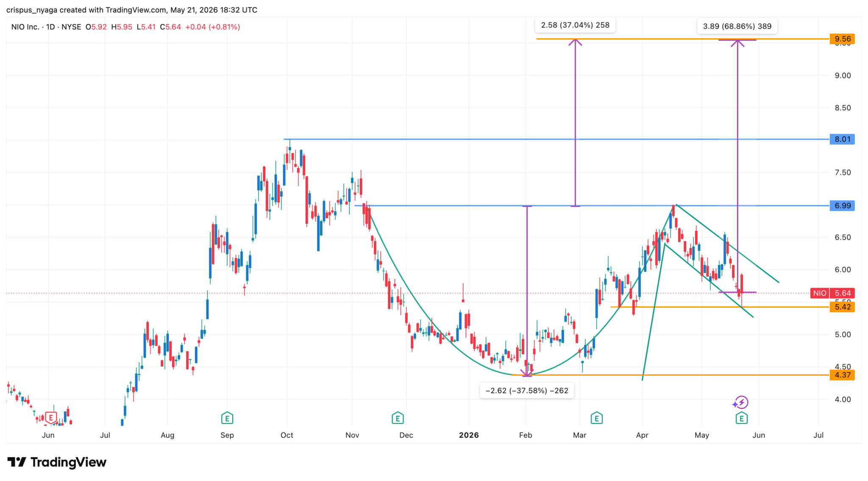
Task: Click the red earnings marker near Jun
Action: click(51, 418)
